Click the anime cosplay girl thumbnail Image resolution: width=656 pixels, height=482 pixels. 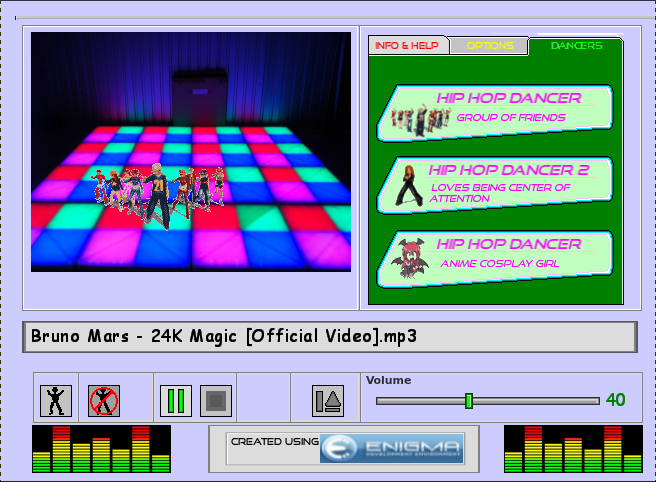[x=410, y=258]
